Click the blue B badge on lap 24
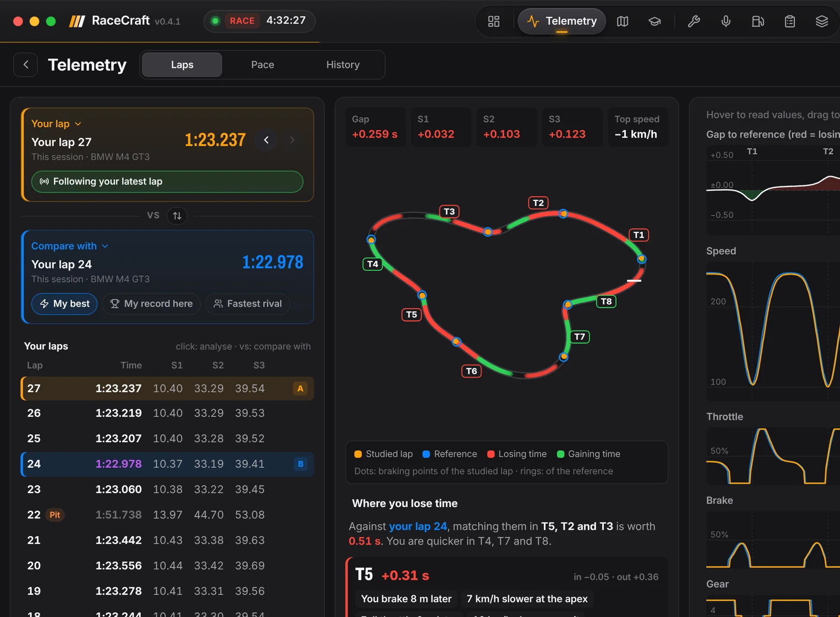The width and height of the screenshot is (840, 617). coord(300,464)
